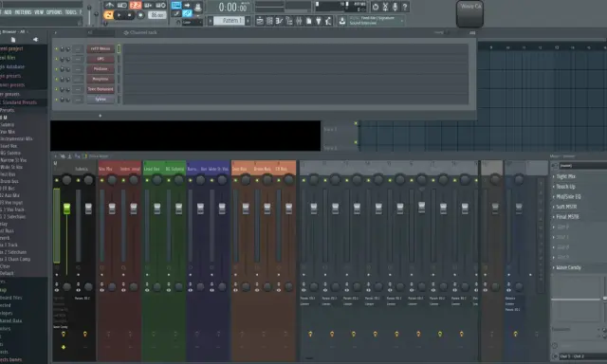Click the blue step-edit mode icon
Viewport: 607px width, 364px height.
188,13
